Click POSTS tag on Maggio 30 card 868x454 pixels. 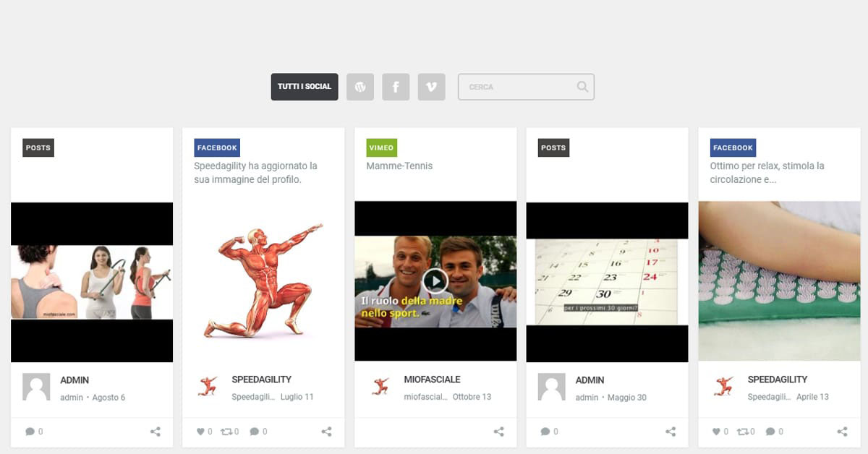click(553, 147)
